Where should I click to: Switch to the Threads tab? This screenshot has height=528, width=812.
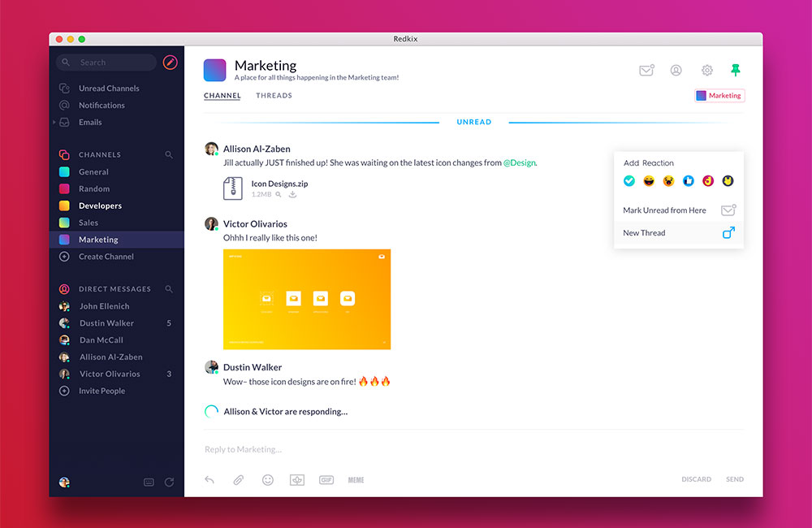click(274, 95)
